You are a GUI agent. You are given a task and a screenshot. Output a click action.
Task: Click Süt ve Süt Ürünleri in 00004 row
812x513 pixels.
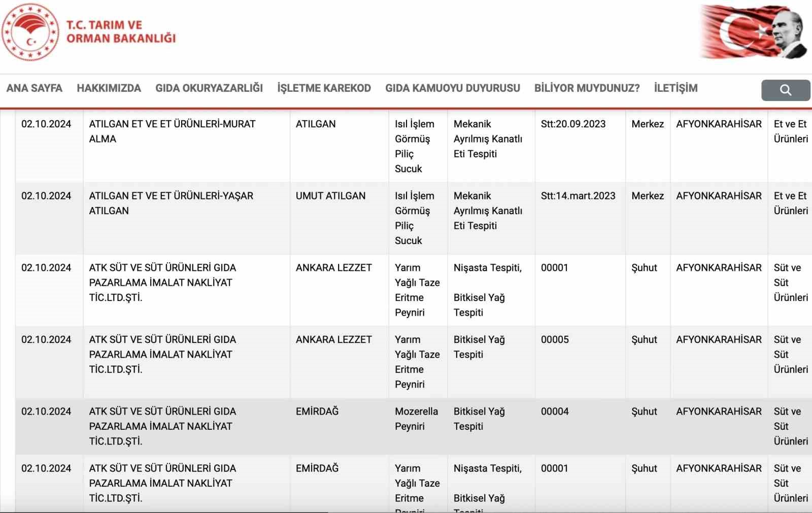pyautogui.click(x=791, y=426)
